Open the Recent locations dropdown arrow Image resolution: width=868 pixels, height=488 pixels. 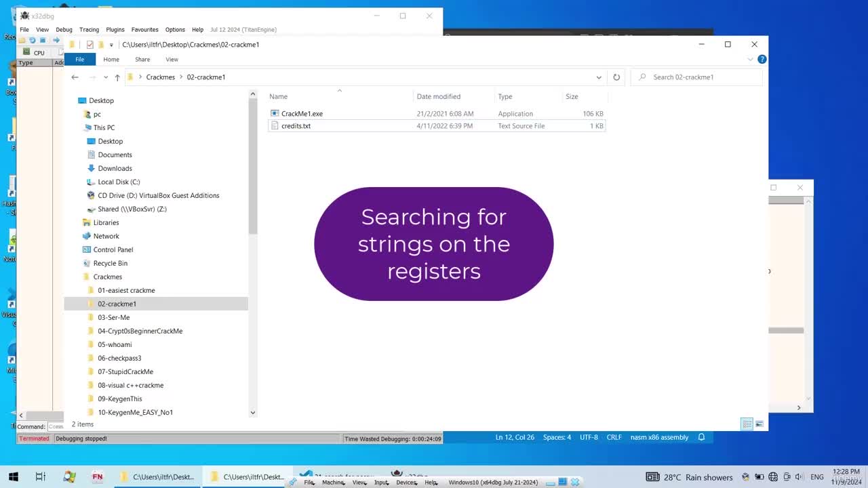point(105,77)
